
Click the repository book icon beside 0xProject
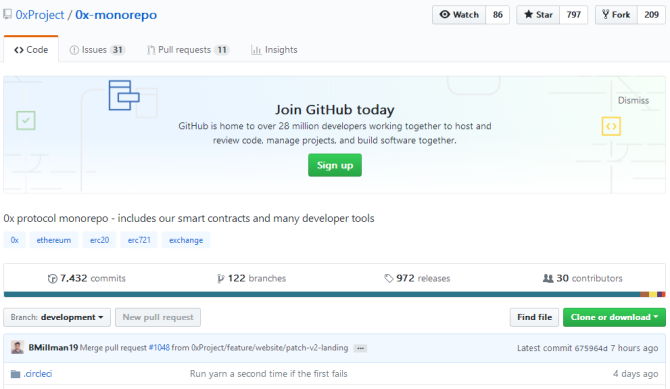pyautogui.click(x=7, y=15)
